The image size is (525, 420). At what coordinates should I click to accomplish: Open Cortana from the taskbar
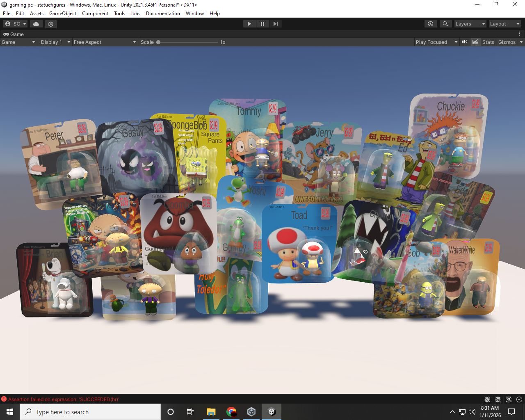[x=171, y=412]
